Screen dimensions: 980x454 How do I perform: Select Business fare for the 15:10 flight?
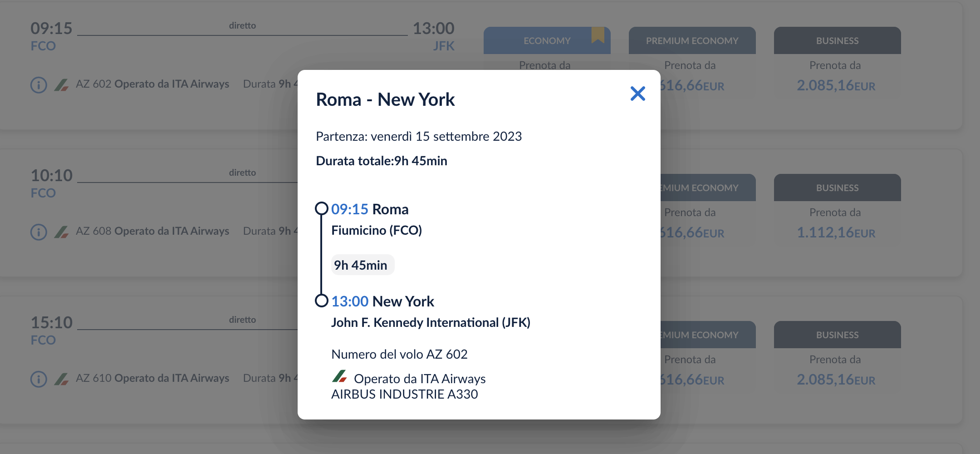pos(837,335)
